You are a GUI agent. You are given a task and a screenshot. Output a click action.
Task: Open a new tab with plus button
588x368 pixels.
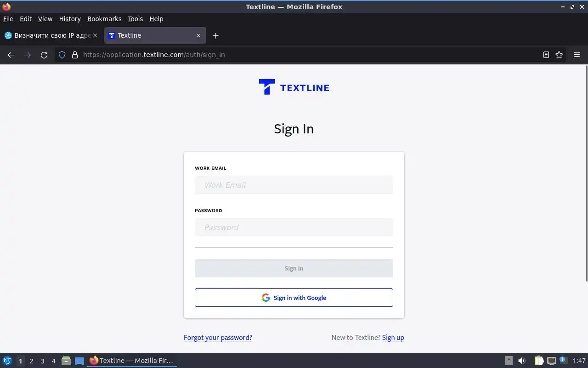[x=215, y=35]
